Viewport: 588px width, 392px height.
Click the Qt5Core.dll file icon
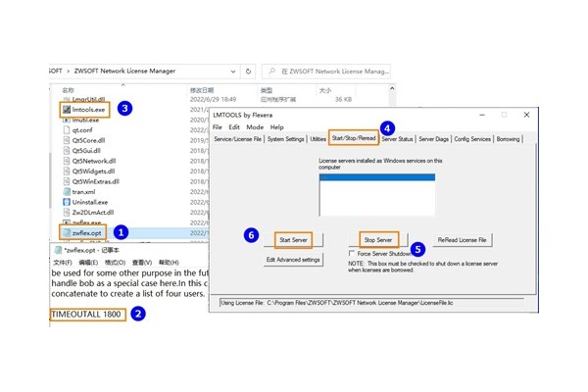tap(67, 140)
